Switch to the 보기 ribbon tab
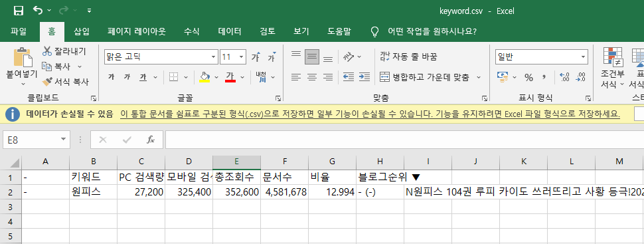The width and height of the screenshot is (644, 244). coord(301,32)
